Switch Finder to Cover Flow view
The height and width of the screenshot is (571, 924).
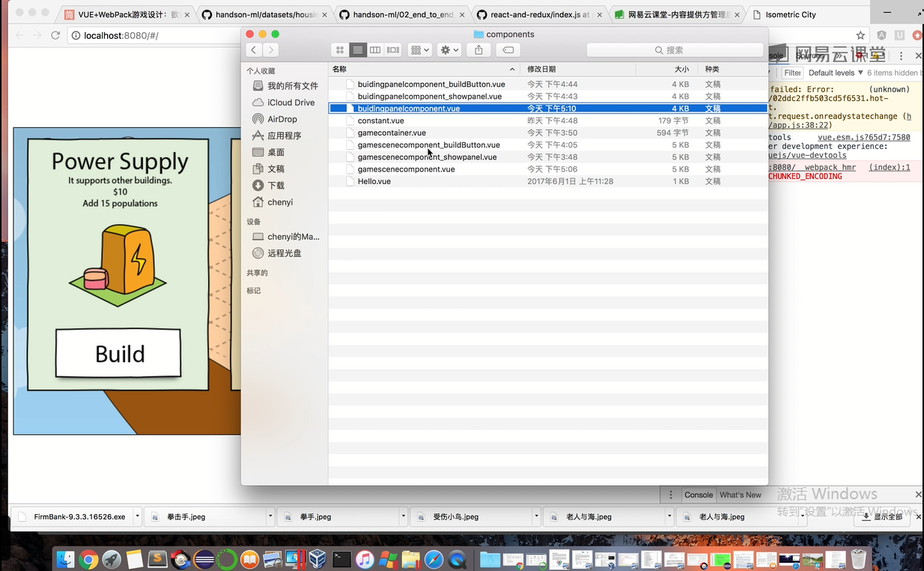tap(393, 49)
